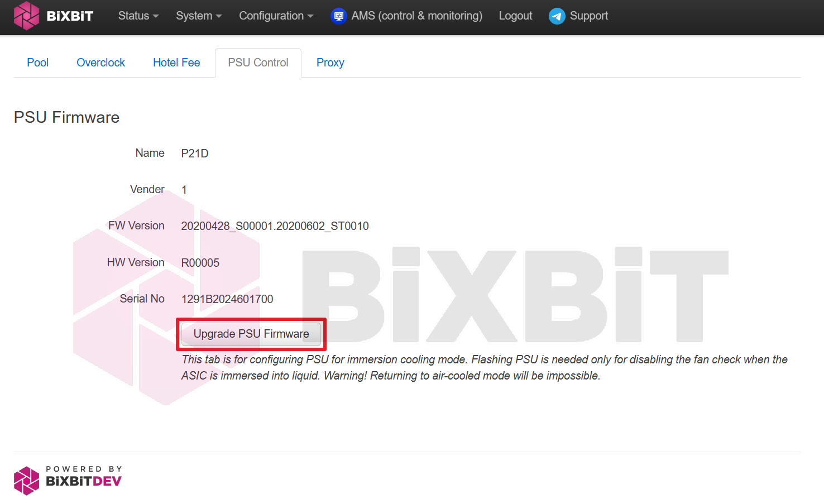This screenshot has height=504, width=824.
Task: Click the Upgrade PSU Firmware button
Action: pos(251,334)
